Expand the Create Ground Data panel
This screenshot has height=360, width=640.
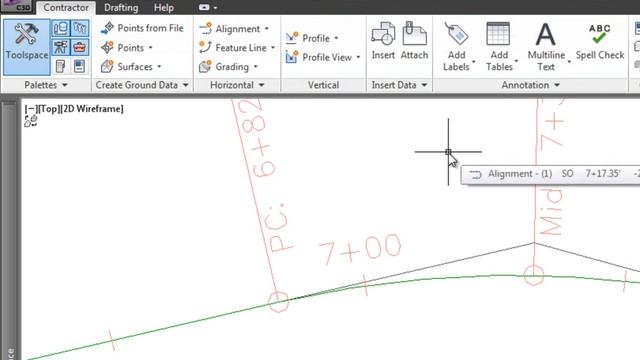[142, 85]
